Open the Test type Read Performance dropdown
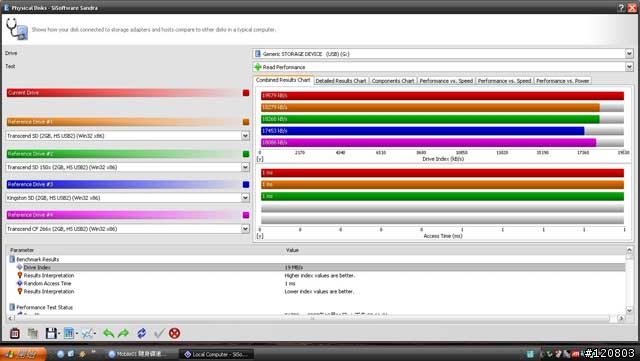Image resolution: width=640 pixels, height=361 pixels. pyautogui.click(x=629, y=67)
